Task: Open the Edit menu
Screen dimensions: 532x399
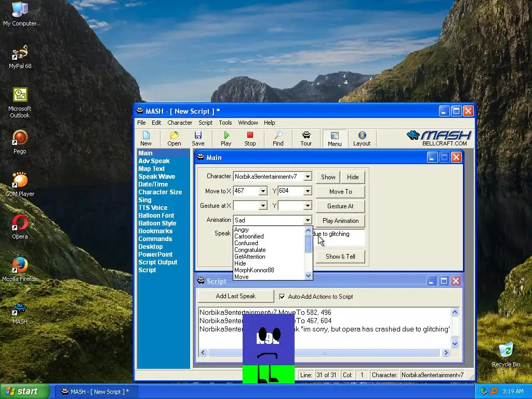Action: (156, 123)
